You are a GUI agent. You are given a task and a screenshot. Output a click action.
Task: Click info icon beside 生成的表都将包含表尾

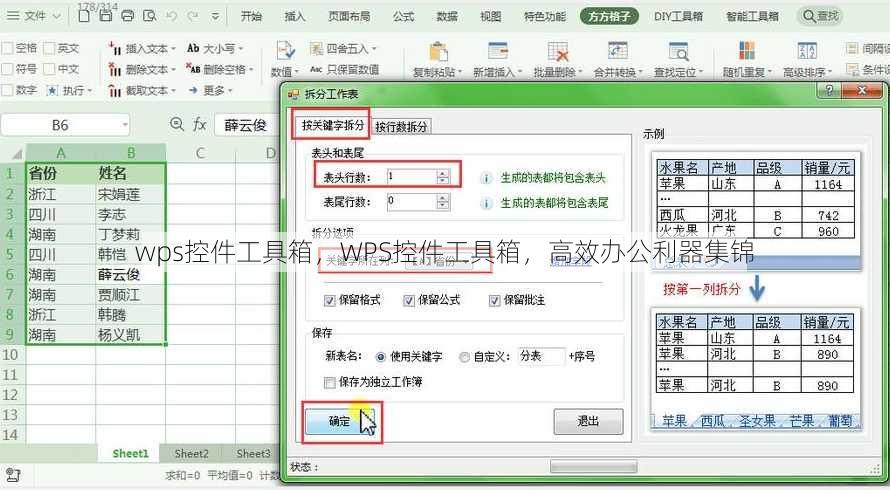(486, 203)
